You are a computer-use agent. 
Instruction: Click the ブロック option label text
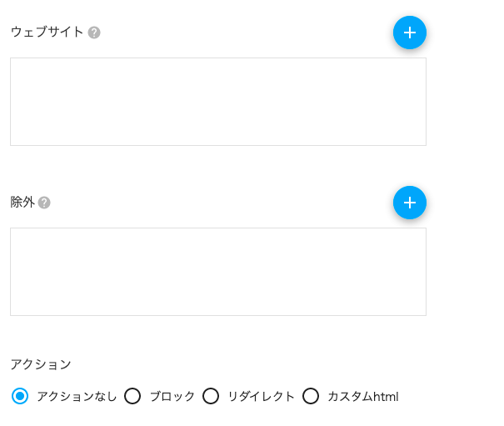[x=172, y=396]
